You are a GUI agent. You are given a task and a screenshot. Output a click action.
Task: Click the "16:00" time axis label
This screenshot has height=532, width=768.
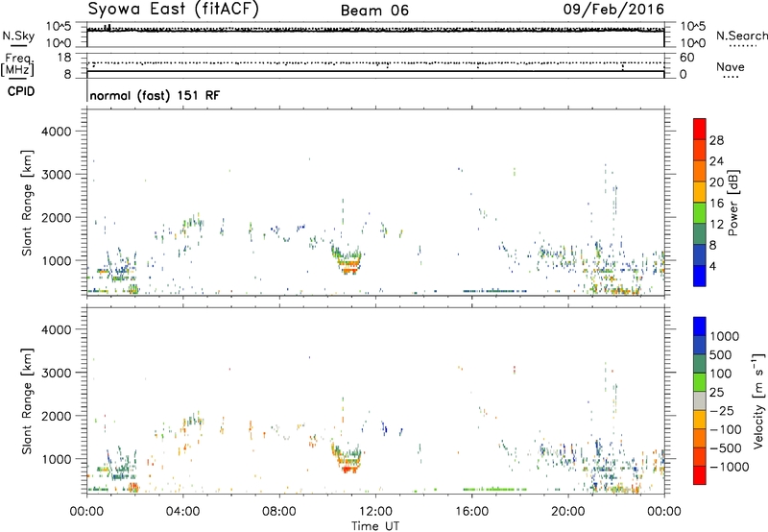tap(471, 512)
